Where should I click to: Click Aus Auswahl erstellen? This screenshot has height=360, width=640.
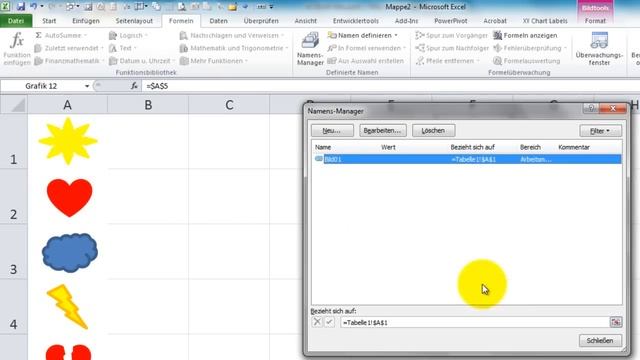(x=366, y=61)
